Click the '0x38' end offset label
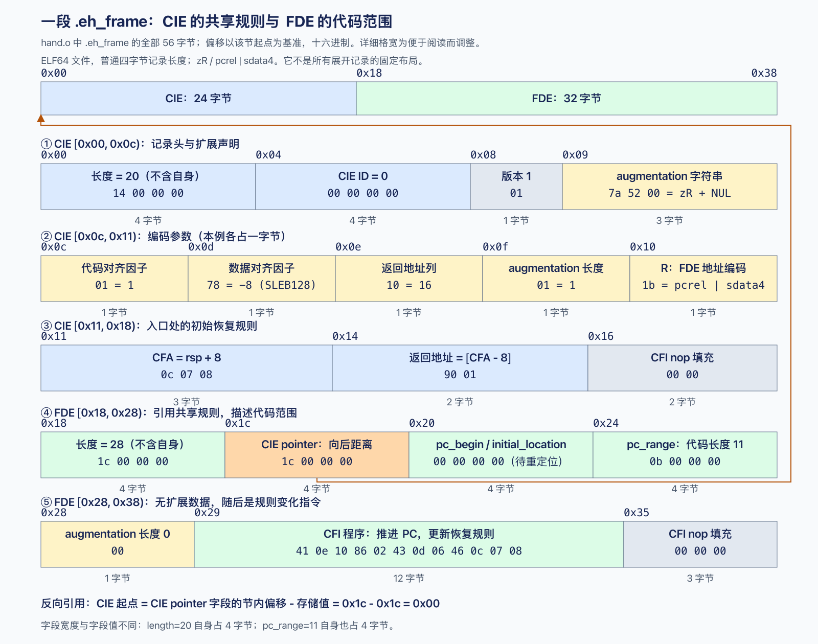Viewport: 818px width, 644px height. click(x=764, y=73)
